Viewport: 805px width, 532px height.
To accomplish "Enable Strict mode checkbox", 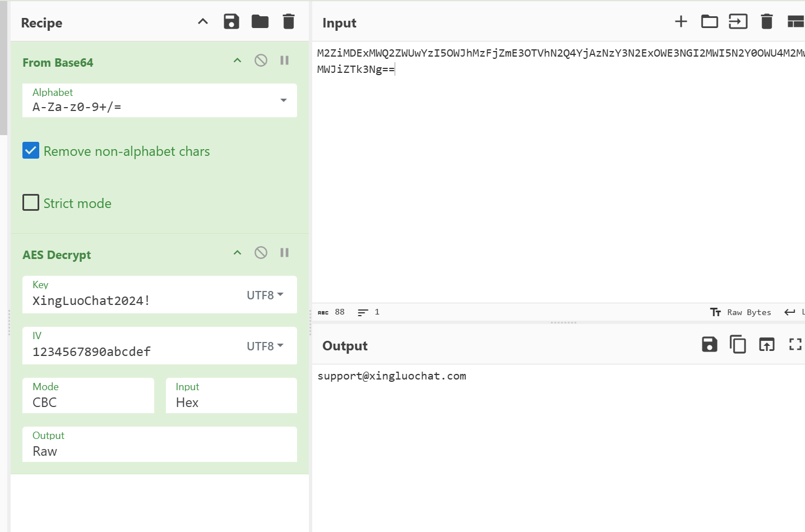I will pyautogui.click(x=31, y=202).
